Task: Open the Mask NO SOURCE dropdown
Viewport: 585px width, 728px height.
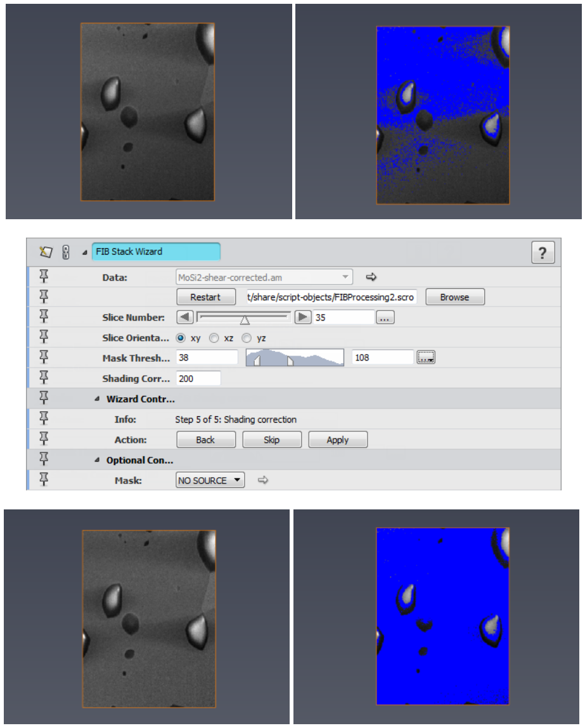Action: coord(210,480)
